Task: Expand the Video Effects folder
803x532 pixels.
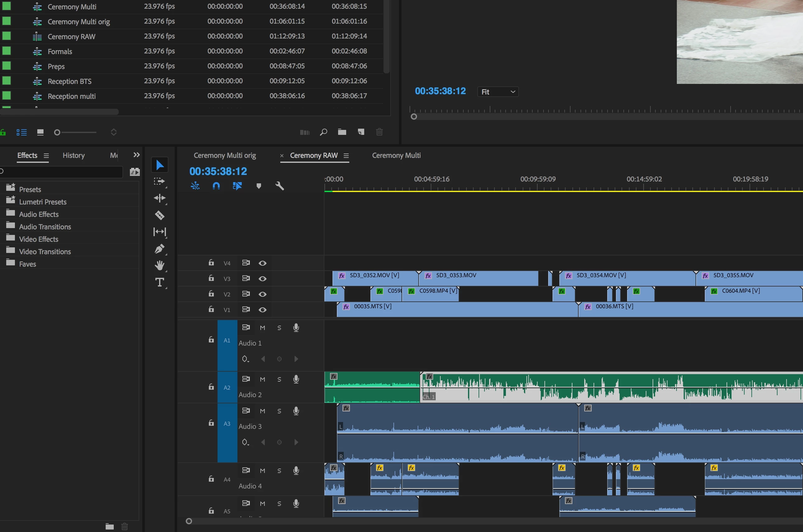Action: [38, 239]
